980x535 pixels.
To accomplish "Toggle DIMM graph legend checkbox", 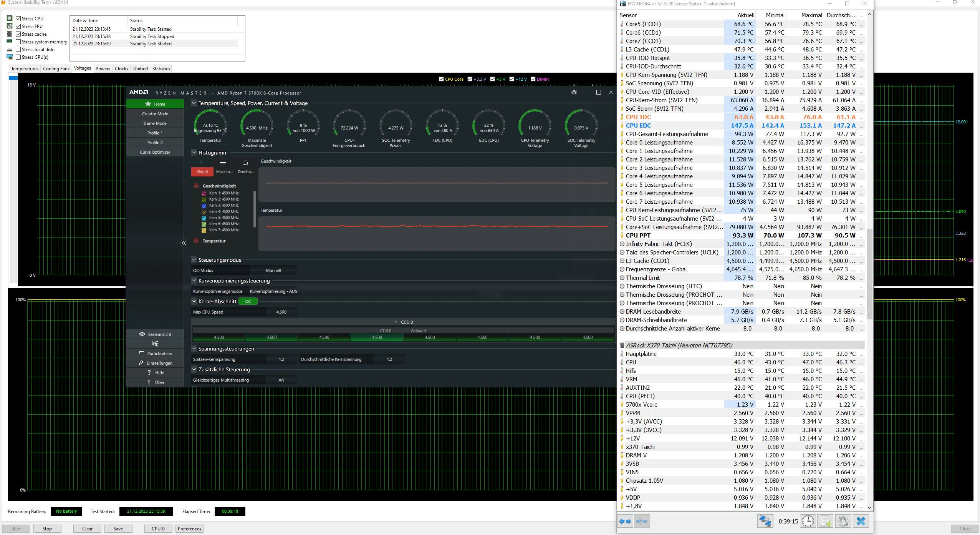I will coord(533,79).
